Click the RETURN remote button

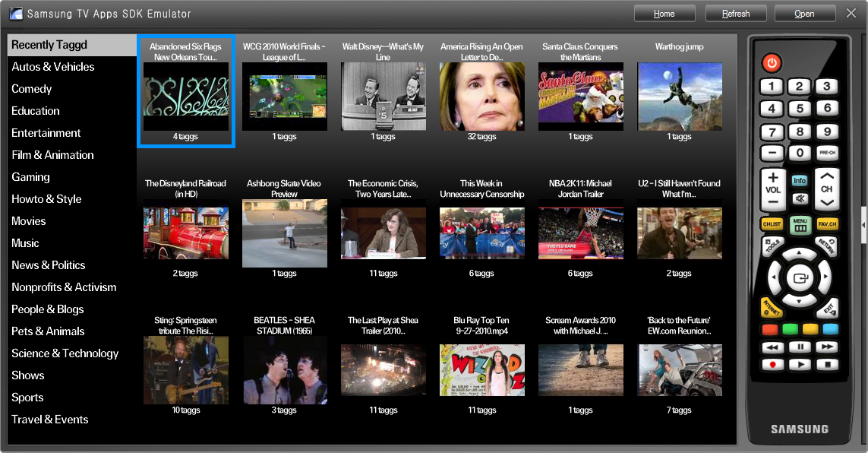825,246
